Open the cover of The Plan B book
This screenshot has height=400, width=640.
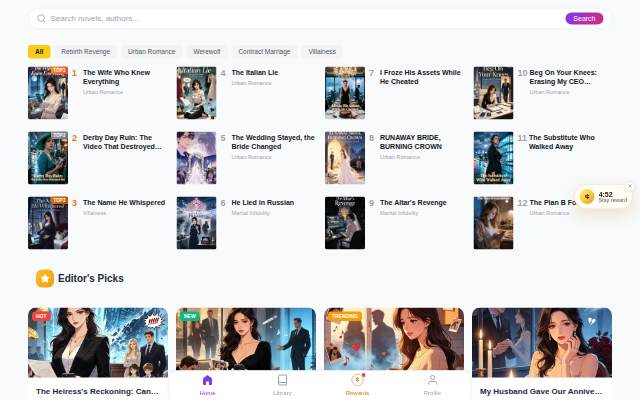tap(493, 223)
